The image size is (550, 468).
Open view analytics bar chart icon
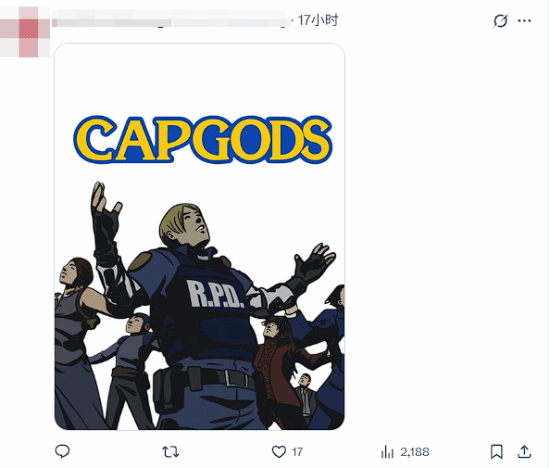[387, 452]
